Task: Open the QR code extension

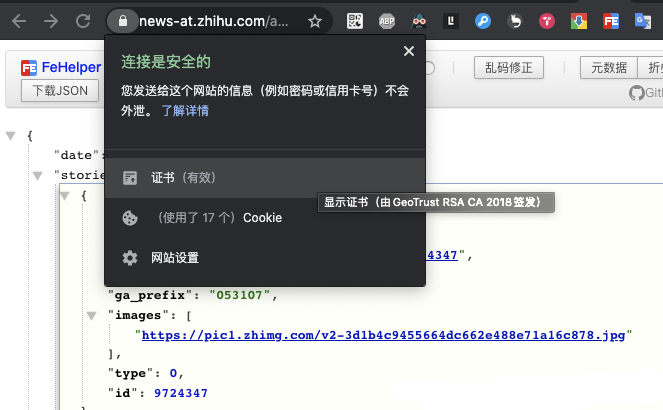Action: pyautogui.click(x=355, y=21)
